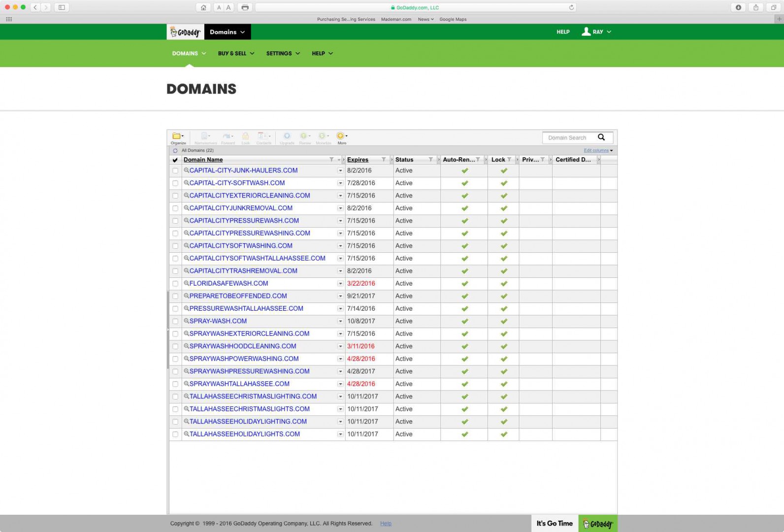
Task: Open row dropdown for SPRAYWASHPOWERWASHING.COM
Action: click(340, 359)
